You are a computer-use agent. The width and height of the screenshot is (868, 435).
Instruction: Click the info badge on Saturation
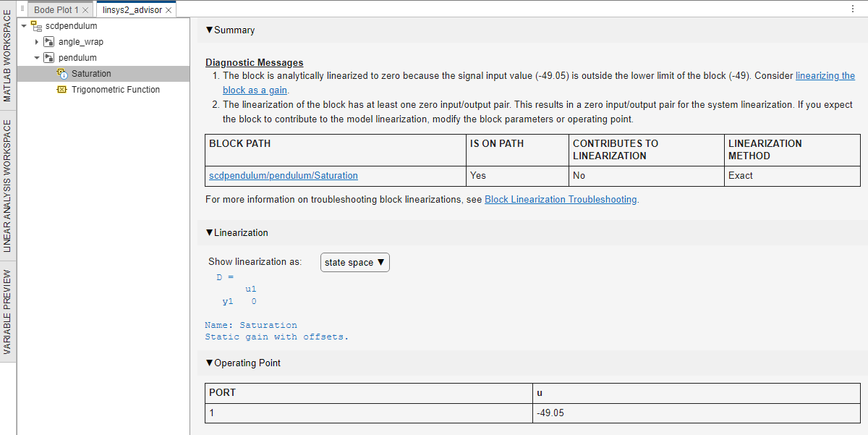[64, 76]
